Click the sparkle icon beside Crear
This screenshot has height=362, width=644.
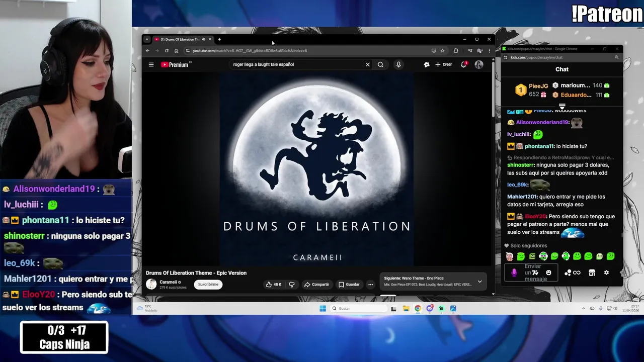pos(427,64)
